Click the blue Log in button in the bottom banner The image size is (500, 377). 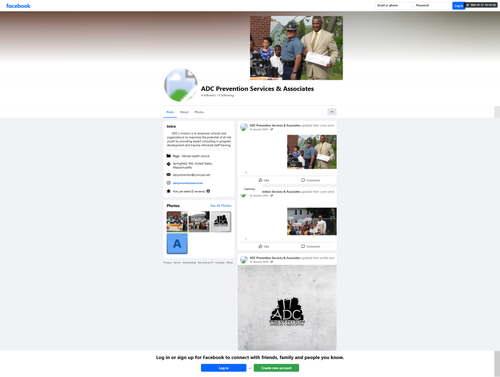(x=223, y=368)
